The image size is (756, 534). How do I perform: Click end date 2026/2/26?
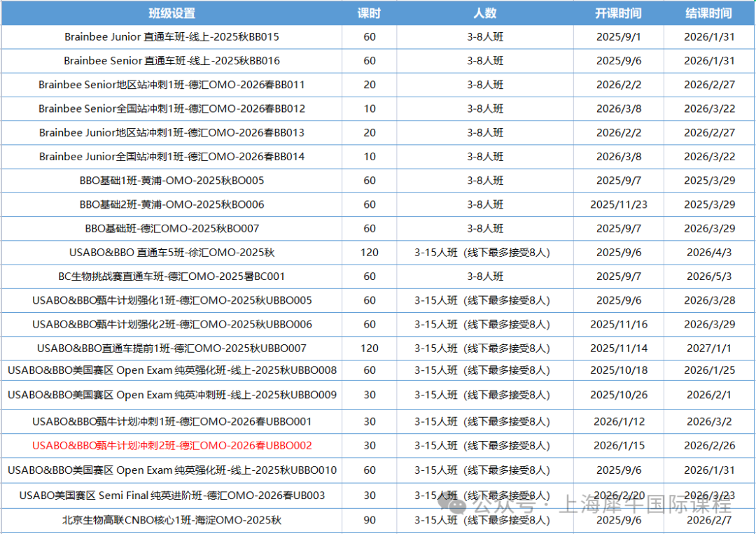[x=709, y=446]
